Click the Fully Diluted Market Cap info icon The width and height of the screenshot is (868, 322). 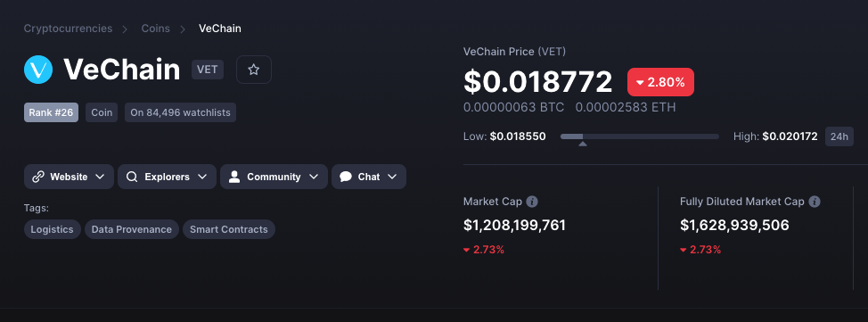click(x=814, y=202)
